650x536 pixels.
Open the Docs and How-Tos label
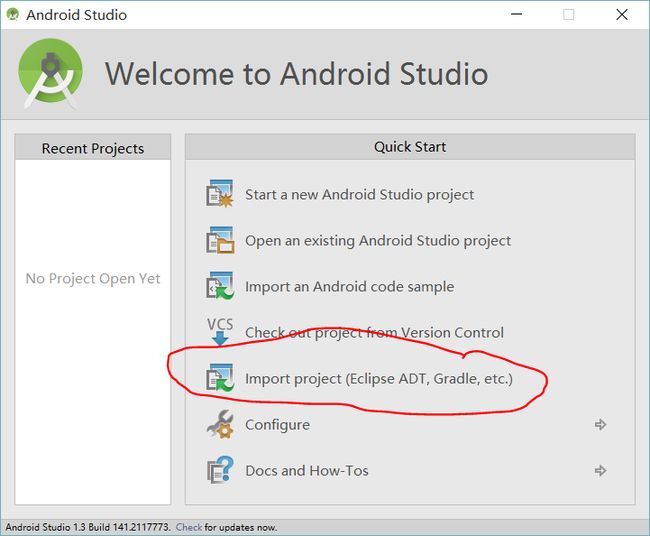pos(307,471)
